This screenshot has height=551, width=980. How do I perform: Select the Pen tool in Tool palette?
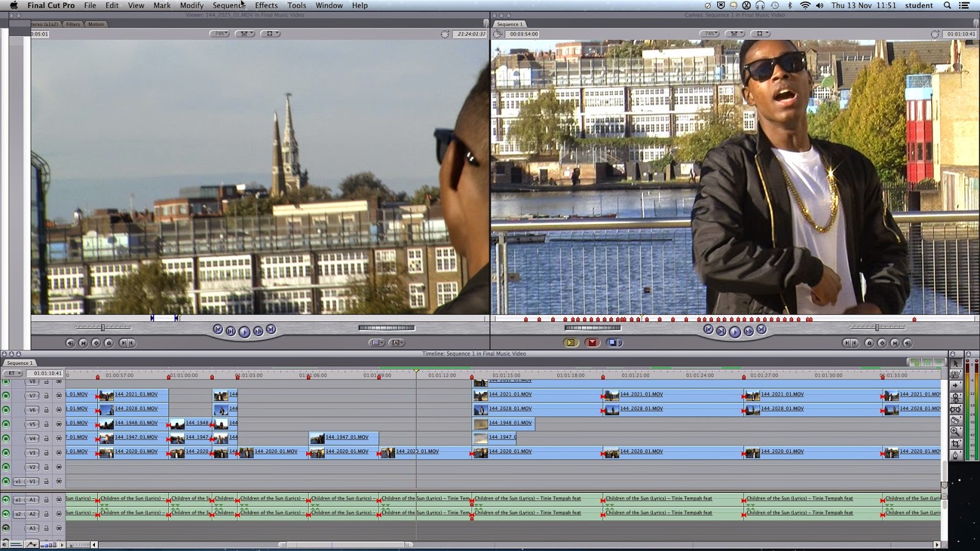coord(956,455)
